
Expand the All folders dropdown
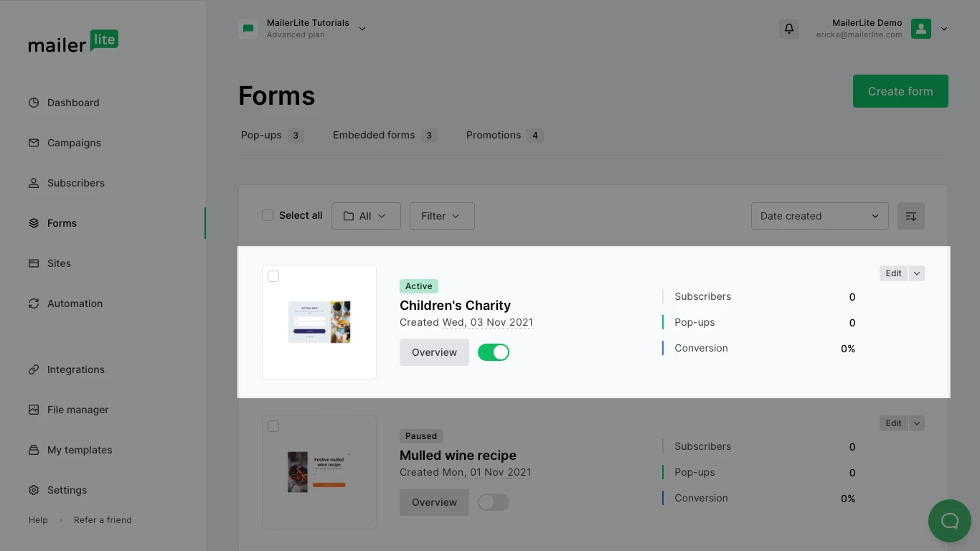[366, 216]
